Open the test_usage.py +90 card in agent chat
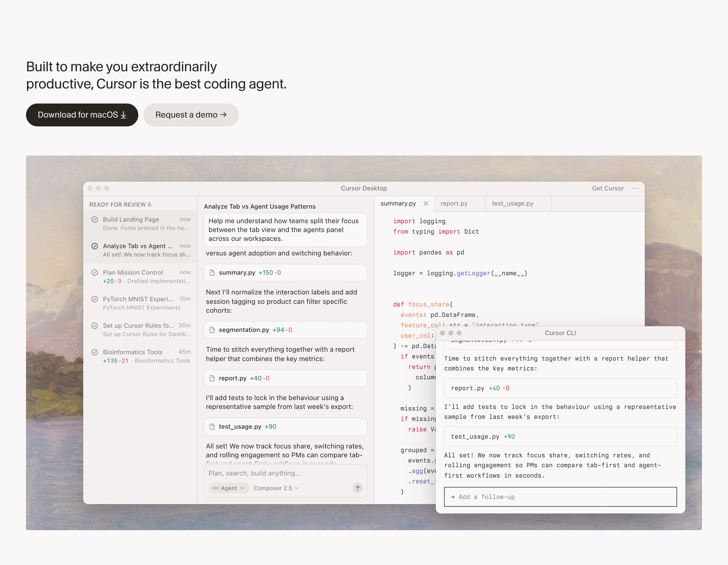The height and width of the screenshot is (565, 728). 286,427
